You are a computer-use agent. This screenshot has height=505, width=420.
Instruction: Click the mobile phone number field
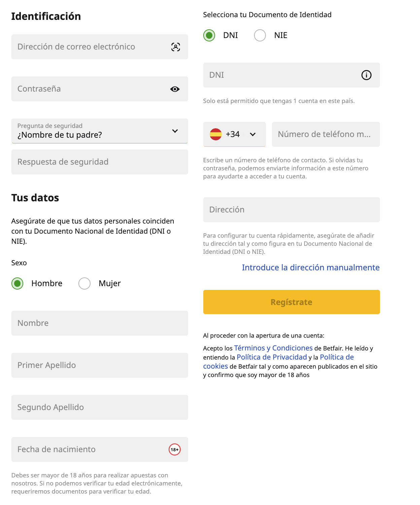pos(325,134)
